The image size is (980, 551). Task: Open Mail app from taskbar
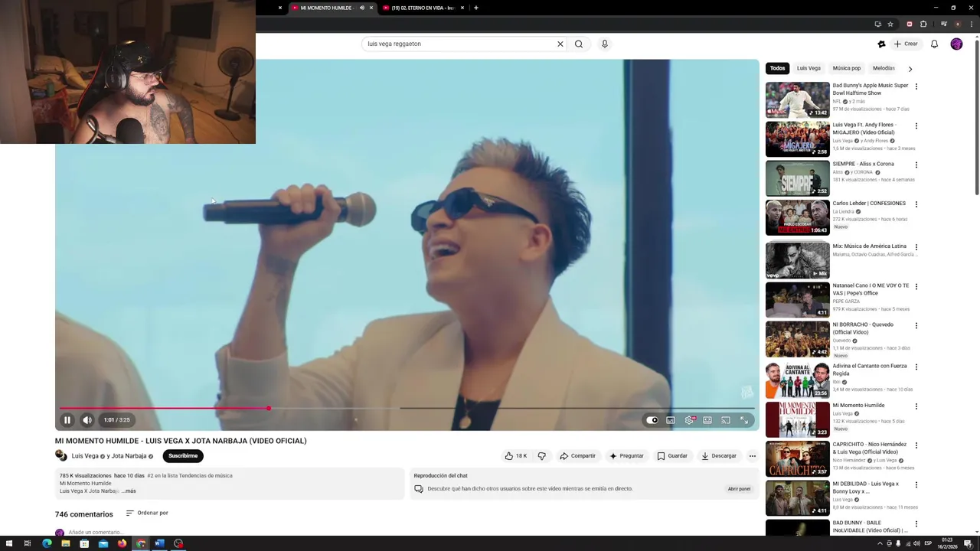click(x=103, y=544)
